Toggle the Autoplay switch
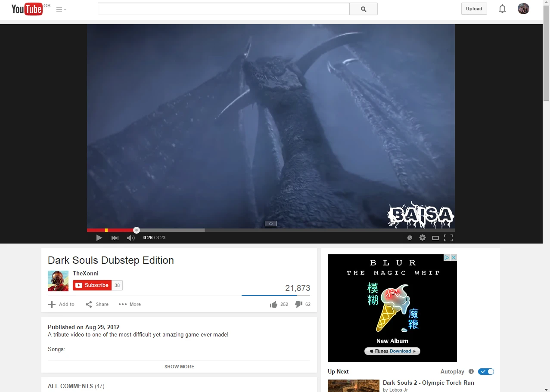 (x=486, y=371)
